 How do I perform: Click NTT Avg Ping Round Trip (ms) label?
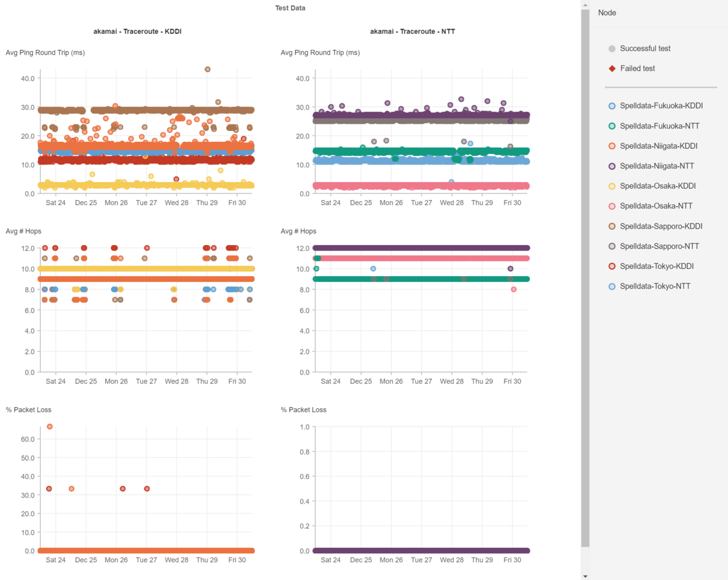pyautogui.click(x=320, y=53)
